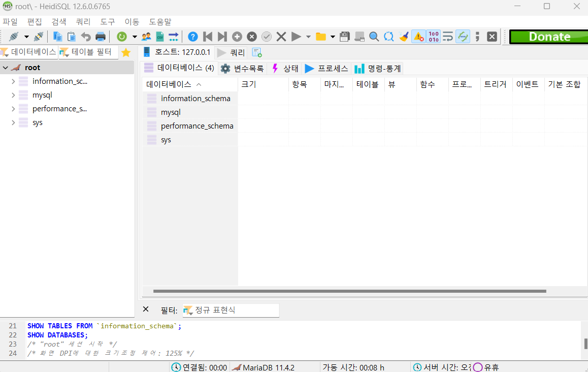Go to first row icon
The width and height of the screenshot is (588, 372).
(207, 37)
